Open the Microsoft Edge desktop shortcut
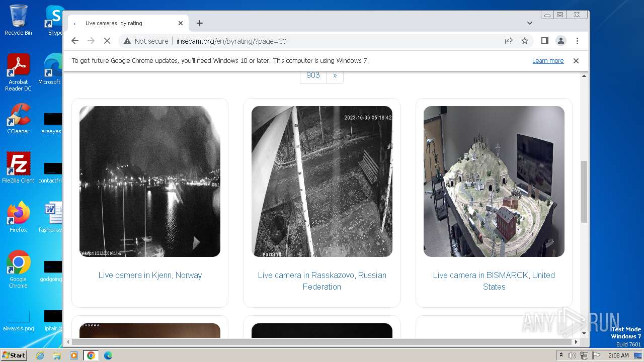644x362 pixels. point(50,69)
